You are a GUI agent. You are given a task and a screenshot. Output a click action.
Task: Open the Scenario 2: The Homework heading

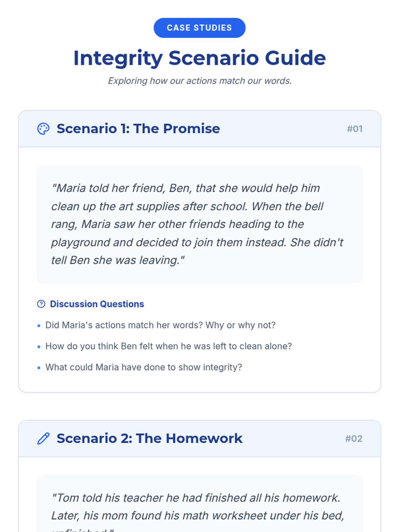[149, 439]
